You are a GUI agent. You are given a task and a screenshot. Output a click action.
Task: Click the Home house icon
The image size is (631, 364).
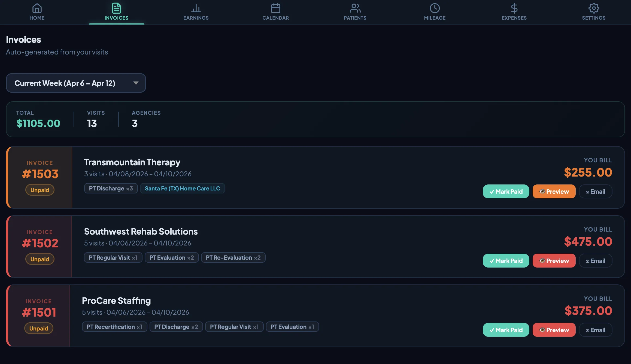37,8
